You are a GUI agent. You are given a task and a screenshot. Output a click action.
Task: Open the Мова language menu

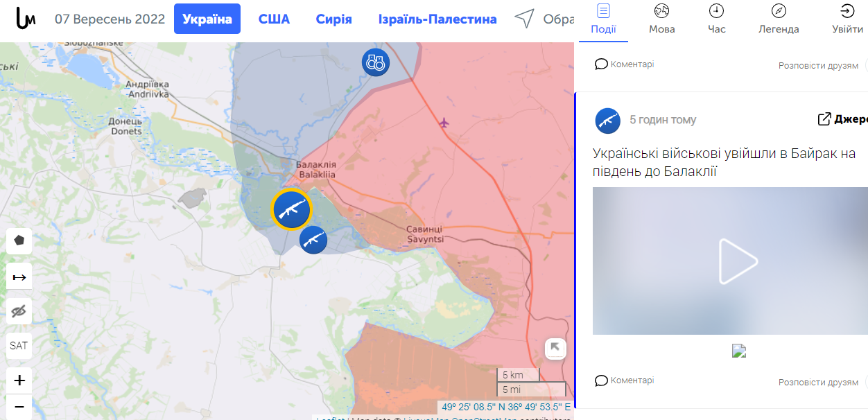661,19
